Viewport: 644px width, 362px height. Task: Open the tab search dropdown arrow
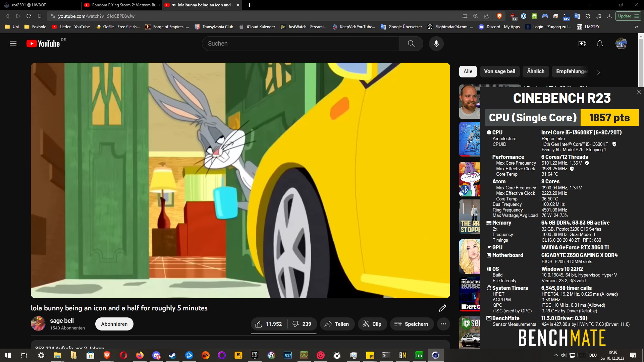pos(590,5)
